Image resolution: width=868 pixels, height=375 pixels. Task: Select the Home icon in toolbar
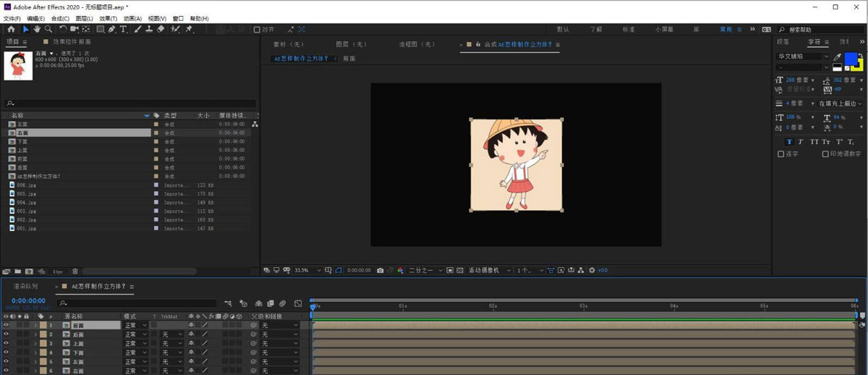[12, 29]
